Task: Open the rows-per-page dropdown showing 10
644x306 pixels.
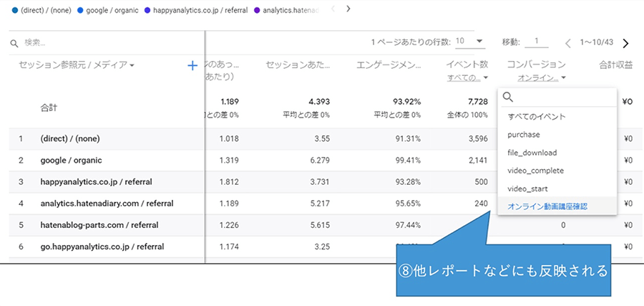Action: pyautogui.click(x=469, y=41)
